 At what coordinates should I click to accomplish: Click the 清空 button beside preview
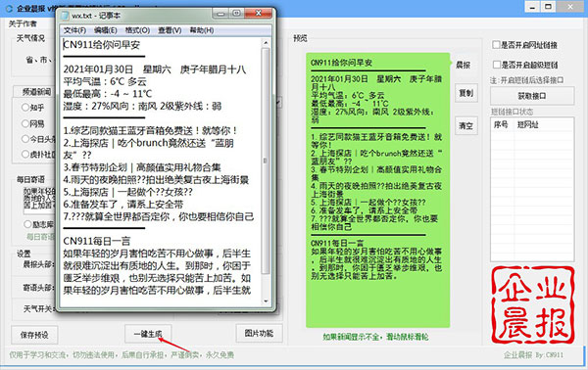[x=466, y=125]
